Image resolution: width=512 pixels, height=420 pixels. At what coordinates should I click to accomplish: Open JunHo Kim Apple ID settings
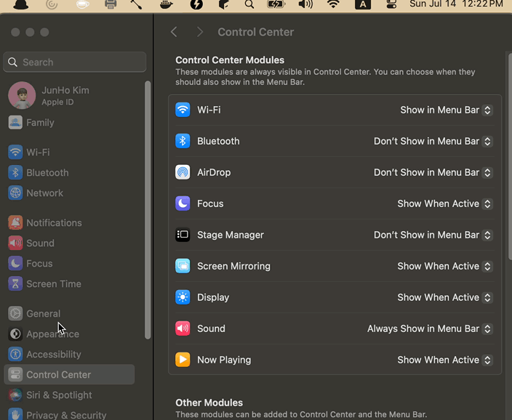point(69,95)
